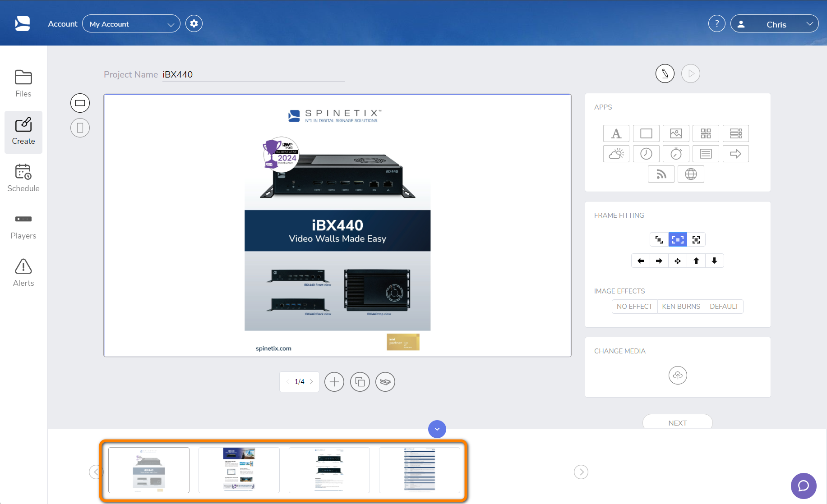Open the Create section
Screen dimensions: 827x504
tap(23, 132)
